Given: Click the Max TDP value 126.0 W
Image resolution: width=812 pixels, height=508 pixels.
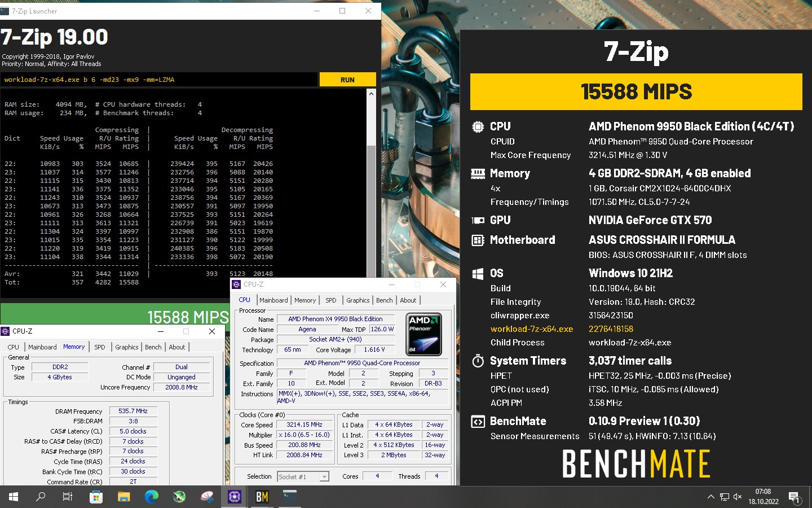Looking at the screenshot, I should click(x=382, y=329).
